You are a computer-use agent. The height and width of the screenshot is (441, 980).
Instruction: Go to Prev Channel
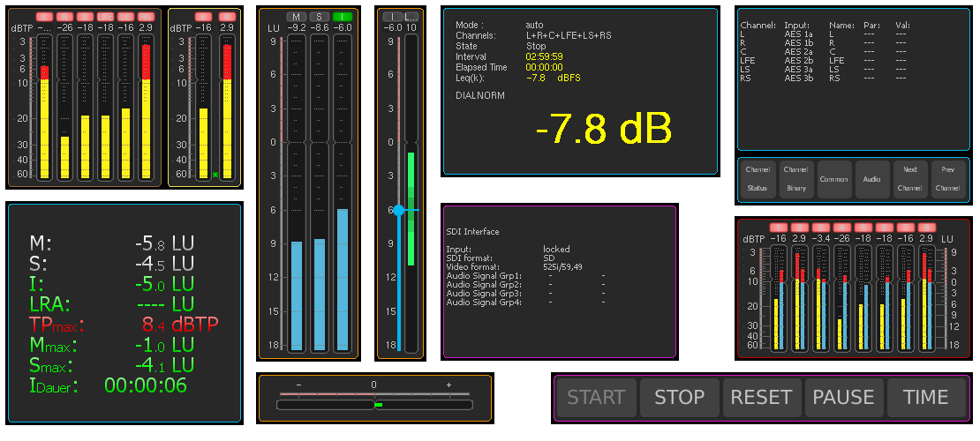(949, 179)
